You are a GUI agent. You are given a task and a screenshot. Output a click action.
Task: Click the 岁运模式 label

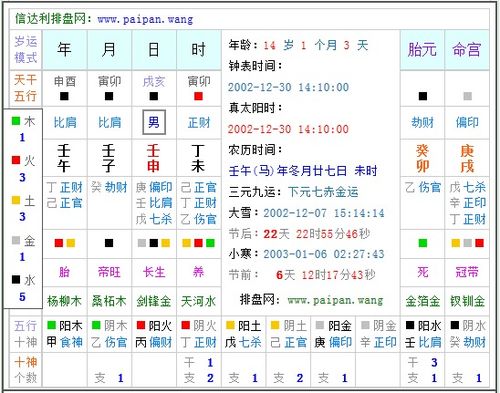(26, 50)
